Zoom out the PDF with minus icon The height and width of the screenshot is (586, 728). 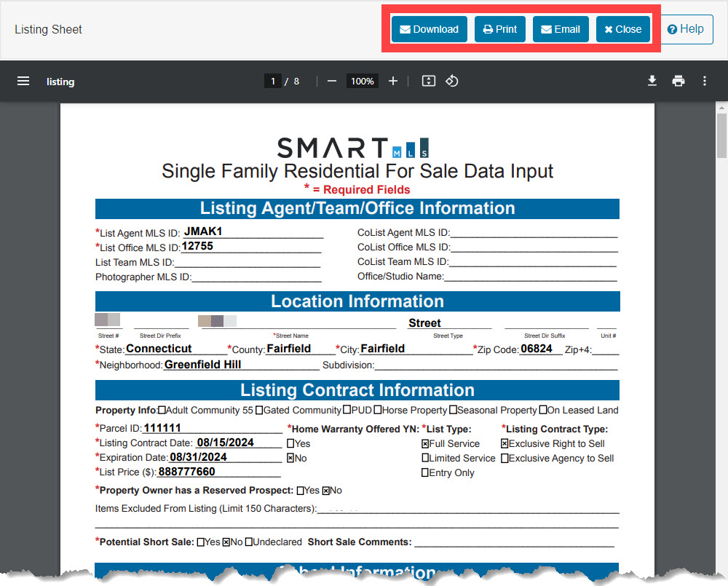[331, 82]
